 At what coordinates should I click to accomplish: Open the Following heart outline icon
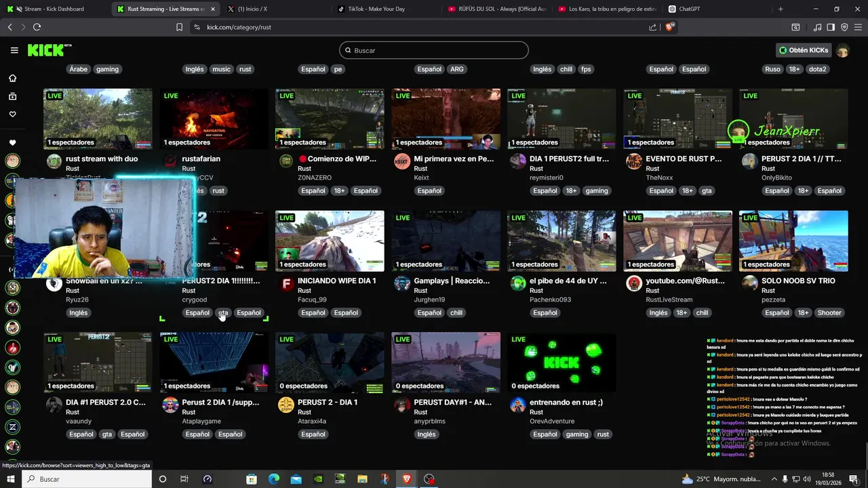(x=12, y=115)
